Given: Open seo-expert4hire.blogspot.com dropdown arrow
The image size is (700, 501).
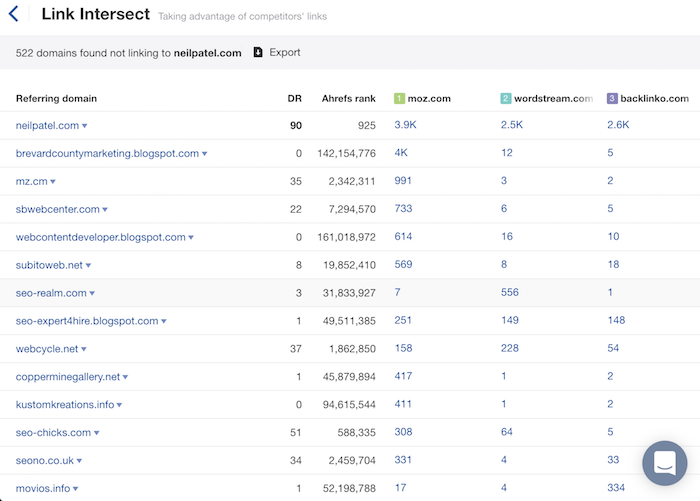Looking at the screenshot, I should pyautogui.click(x=163, y=321).
